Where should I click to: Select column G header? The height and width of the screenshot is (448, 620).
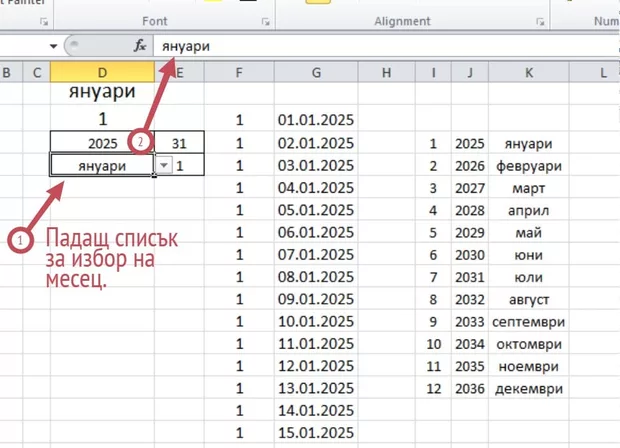click(316, 72)
